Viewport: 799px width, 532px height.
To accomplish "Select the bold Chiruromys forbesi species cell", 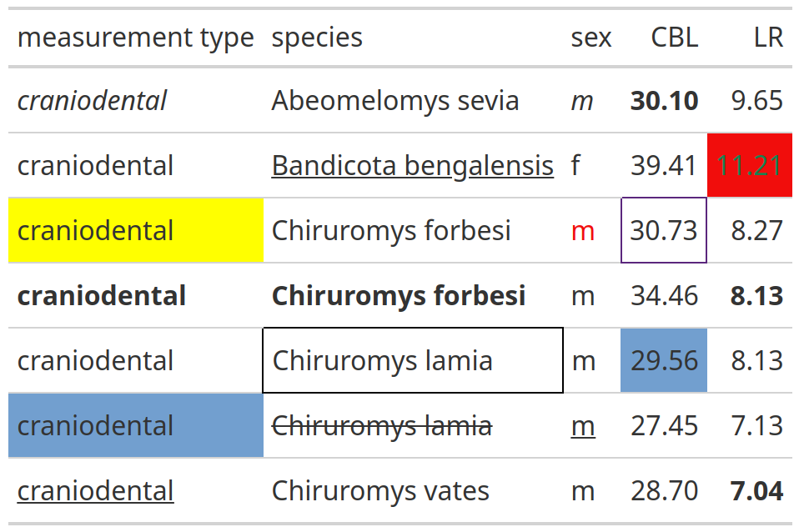I will point(399,296).
